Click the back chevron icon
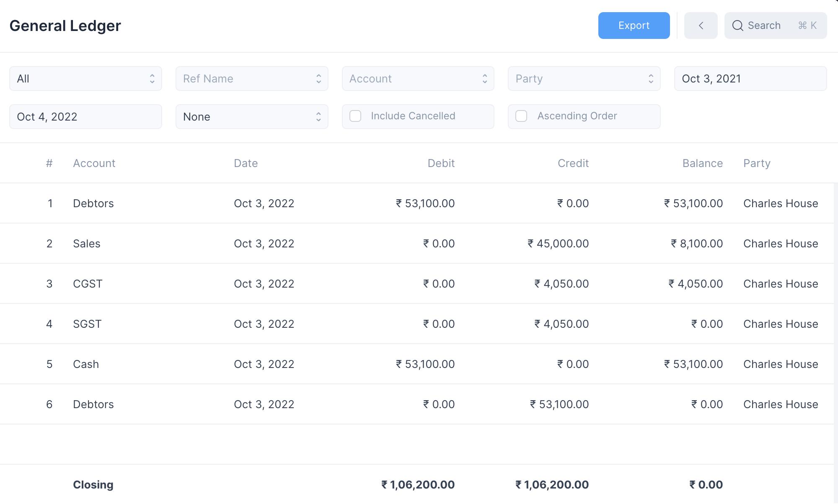The height and width of the screenshot is (504, 838). coord(701,26)
